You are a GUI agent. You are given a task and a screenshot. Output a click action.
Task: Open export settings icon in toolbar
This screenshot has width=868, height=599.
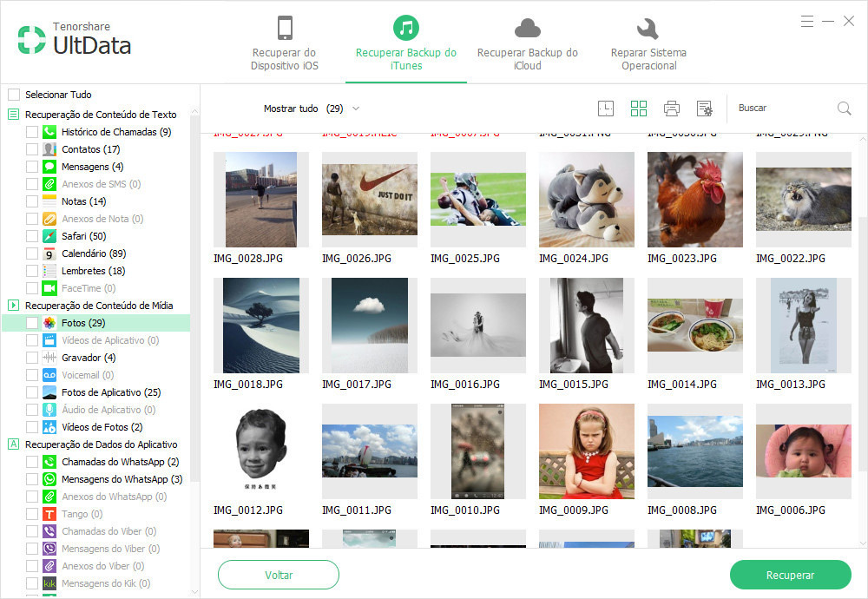[x=704, y=108]
